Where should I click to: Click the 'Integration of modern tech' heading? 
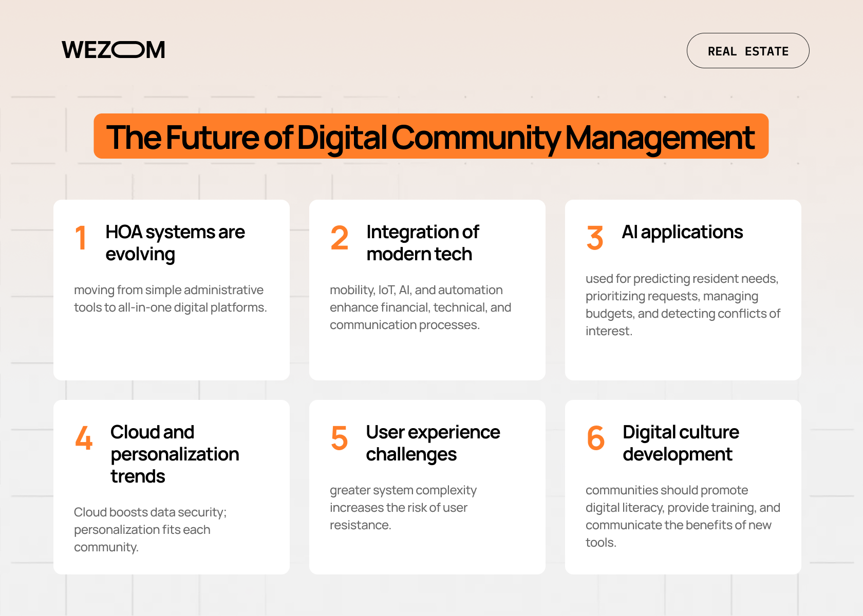pyautogui.click(x=422, y=242)
